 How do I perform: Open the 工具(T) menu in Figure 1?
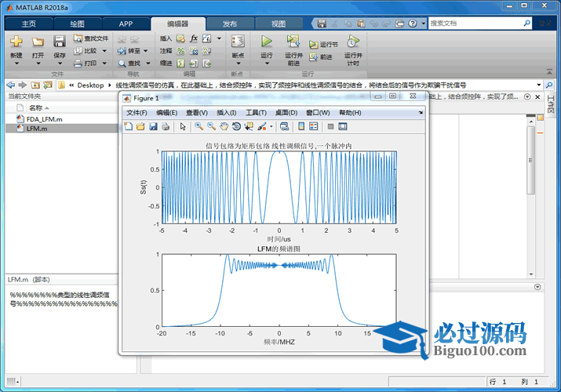(x=256, y=113)
